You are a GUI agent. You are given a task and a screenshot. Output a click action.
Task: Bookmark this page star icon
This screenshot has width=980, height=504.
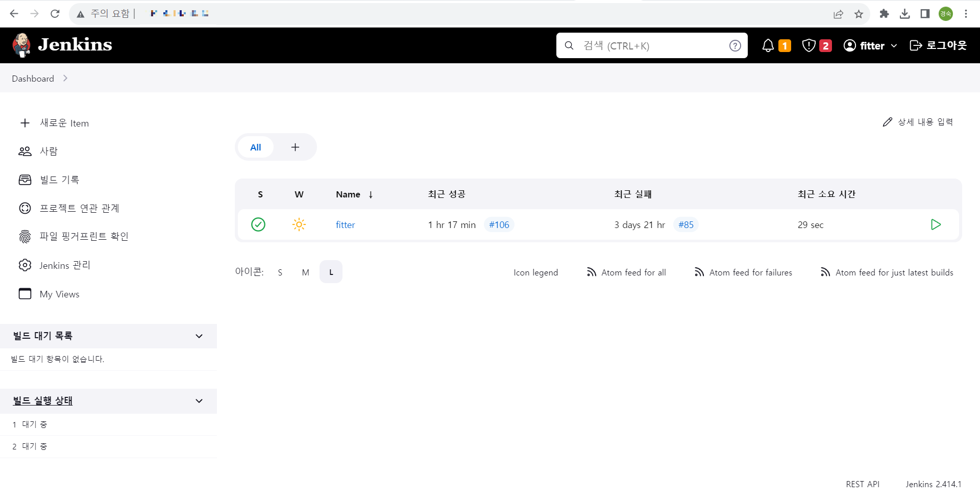(859, 14)
